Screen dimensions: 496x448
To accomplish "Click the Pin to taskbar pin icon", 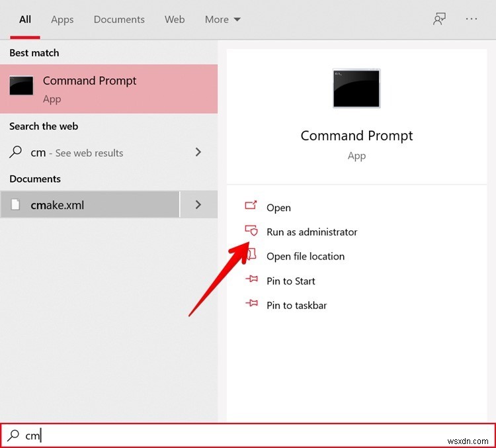I will [x=252, y=303].
